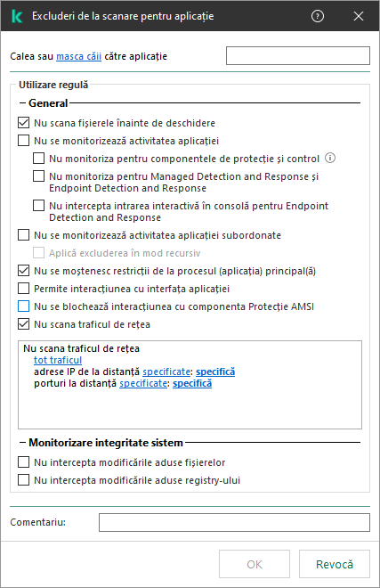Viewport: 380px width, 588px height.
Task: Open the help question mark icon
Action: click(318, 16)
